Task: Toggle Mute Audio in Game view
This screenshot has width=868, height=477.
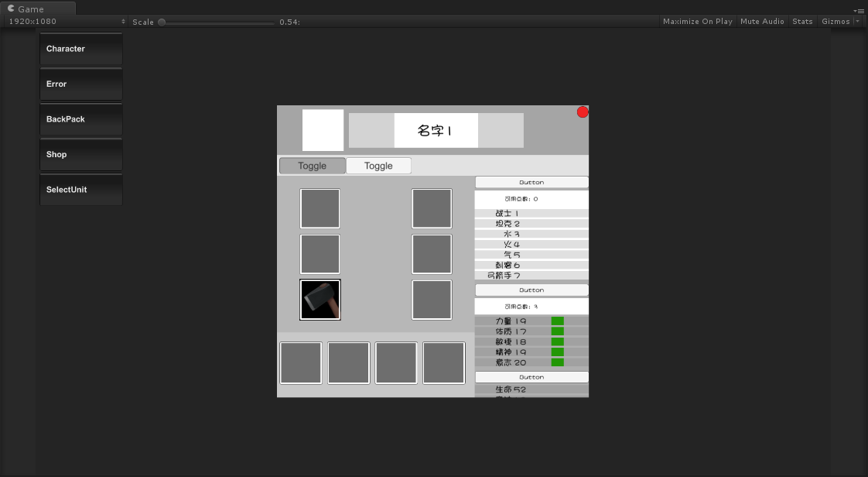Action: tap(762, 22)
